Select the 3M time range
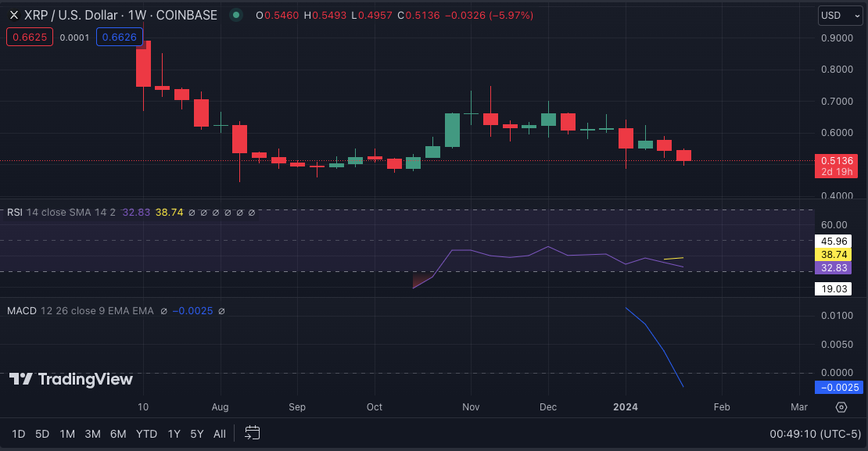Image resolution: width=868 pixels, height=451 pixels. click(x=92, y=434)
